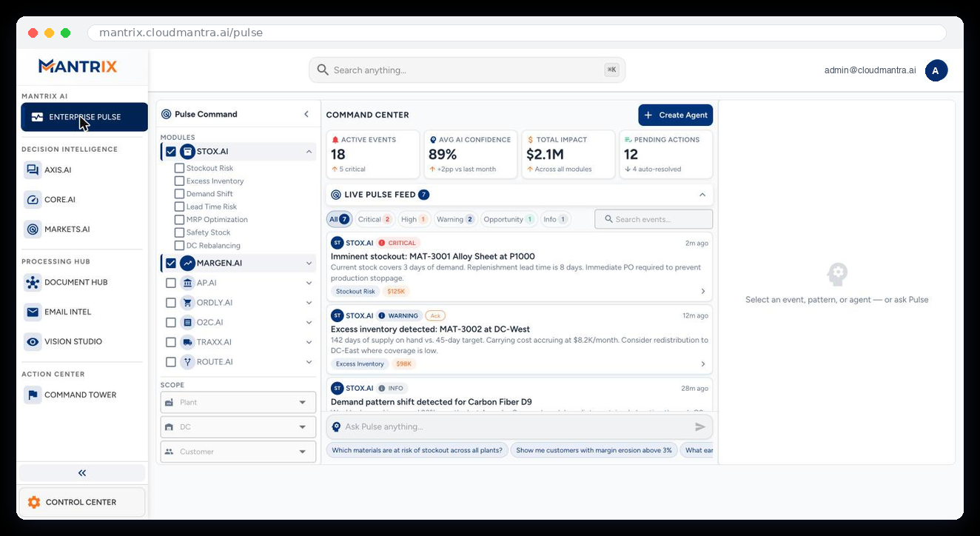Select stockout risk suggested question chip
The image size is (980, 536).
point(417,450)
